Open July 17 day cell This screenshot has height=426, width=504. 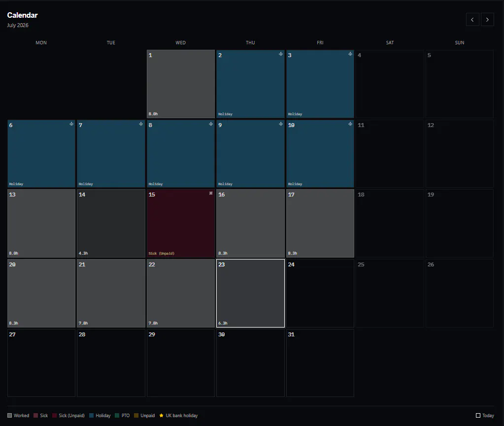(320, 223)
